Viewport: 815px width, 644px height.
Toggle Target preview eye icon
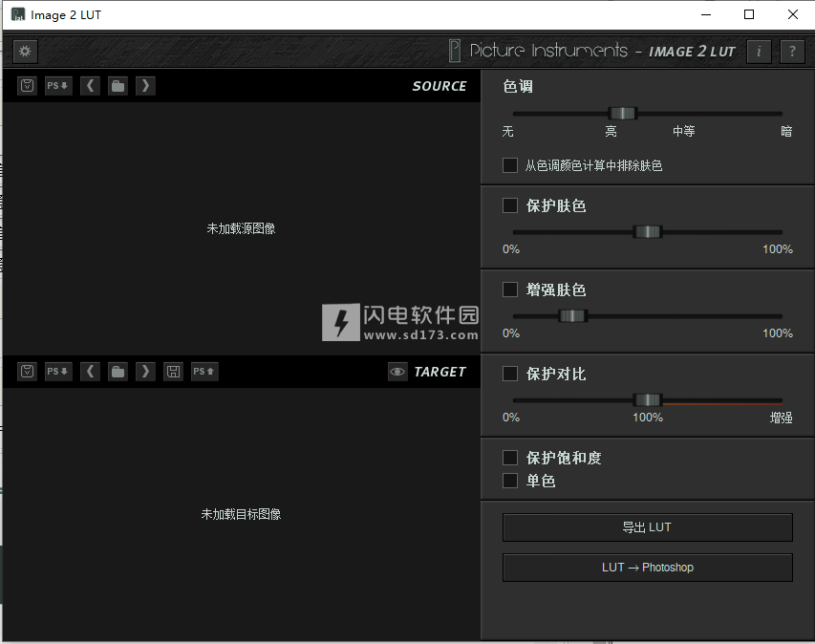(397, 372)
